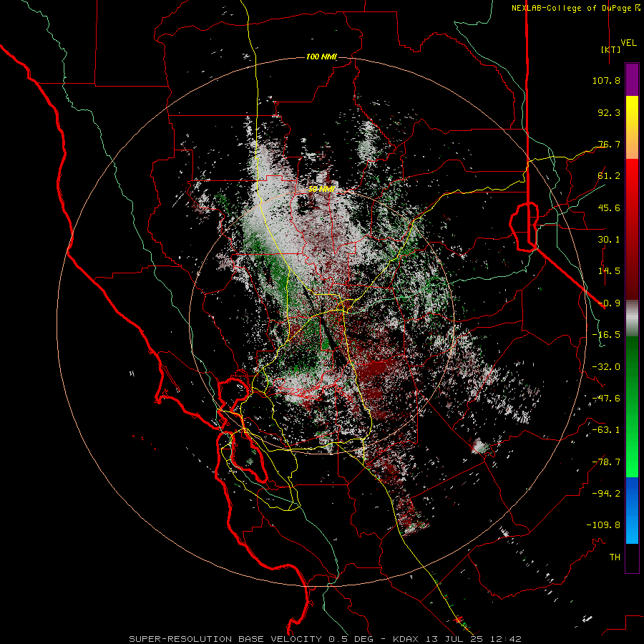
Task: Click the Super-Resolution Base Velocity caption
Action: point(326,639)
